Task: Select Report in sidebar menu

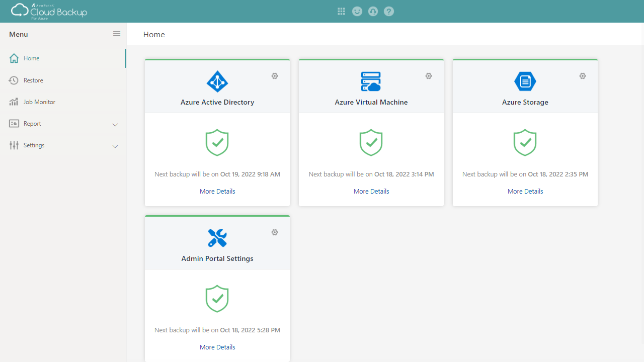Action: click(x=63, y=123)
